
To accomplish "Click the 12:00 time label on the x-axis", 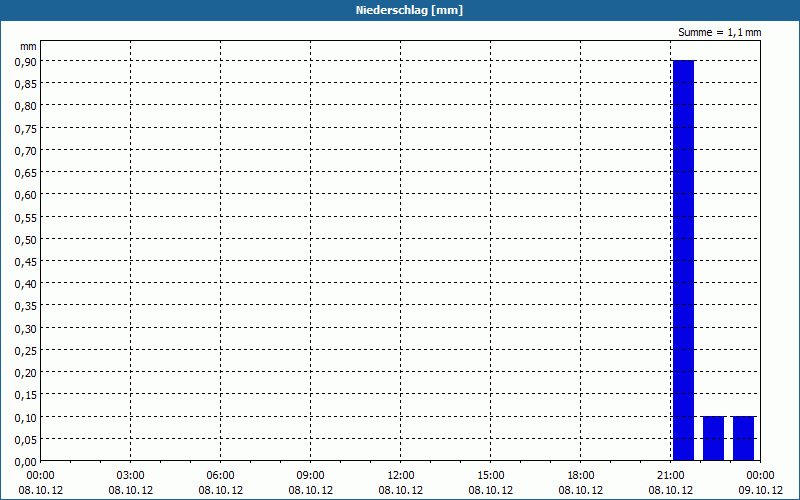I will (401, 476).
